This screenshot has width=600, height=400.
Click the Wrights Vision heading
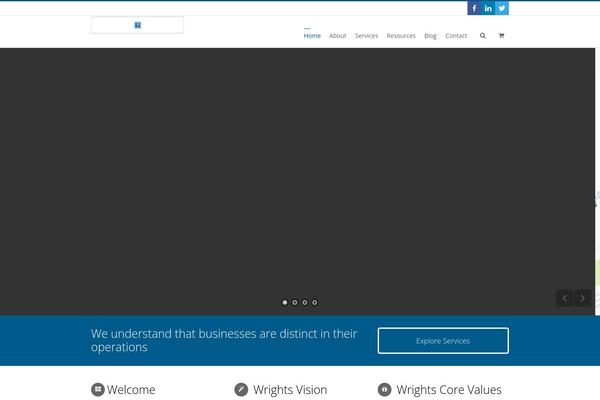coord(290,390)
